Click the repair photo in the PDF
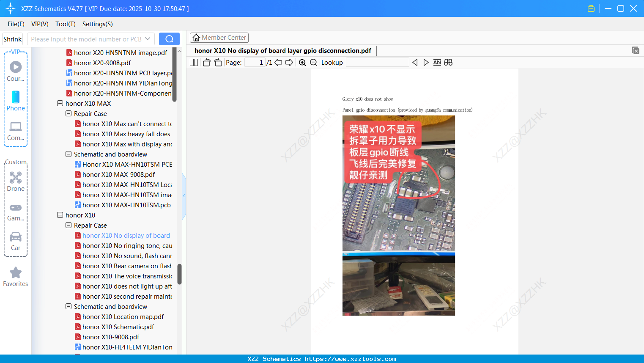Image resolution: width=644 pixels, height=363 pixels. [x=399, y=216]
